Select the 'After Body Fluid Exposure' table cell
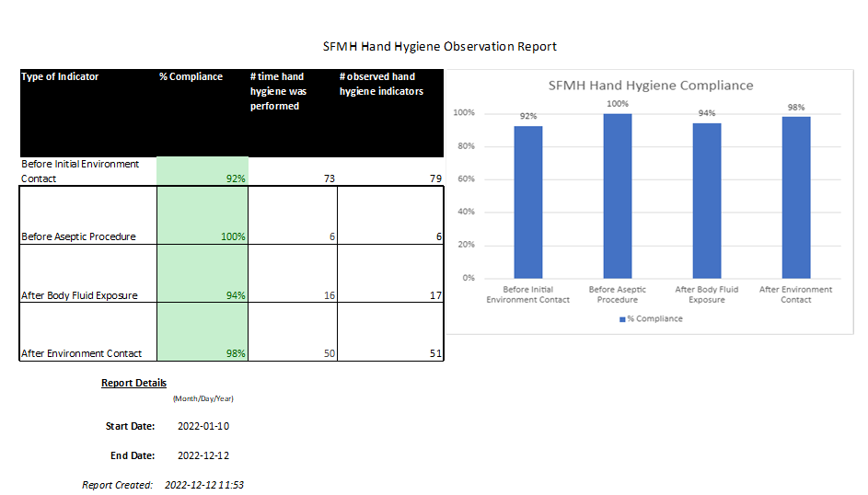 (x=88, y=273)
